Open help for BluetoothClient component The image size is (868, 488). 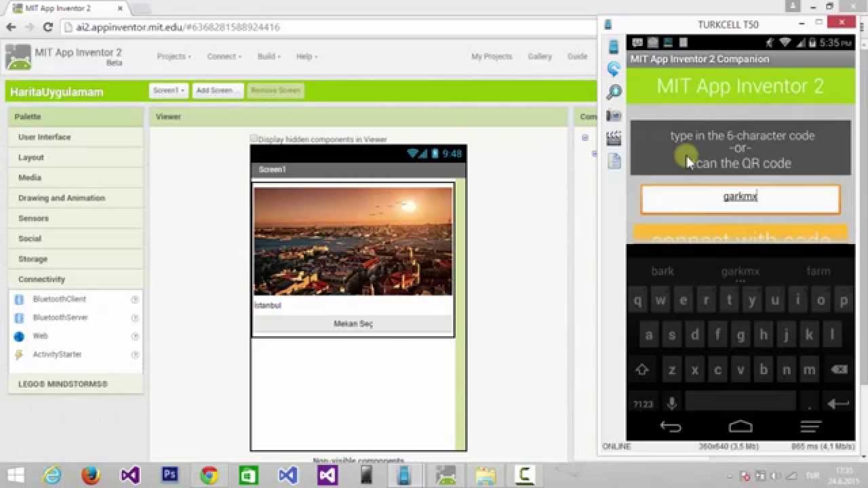pos(135,299)
